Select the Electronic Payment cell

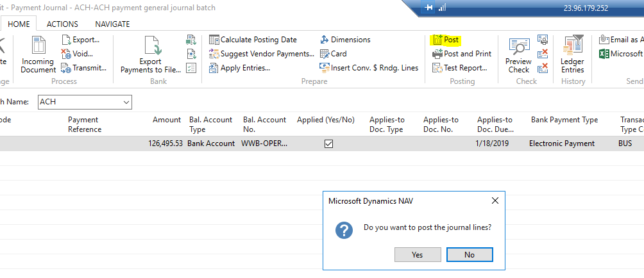(x=562, y=143)
